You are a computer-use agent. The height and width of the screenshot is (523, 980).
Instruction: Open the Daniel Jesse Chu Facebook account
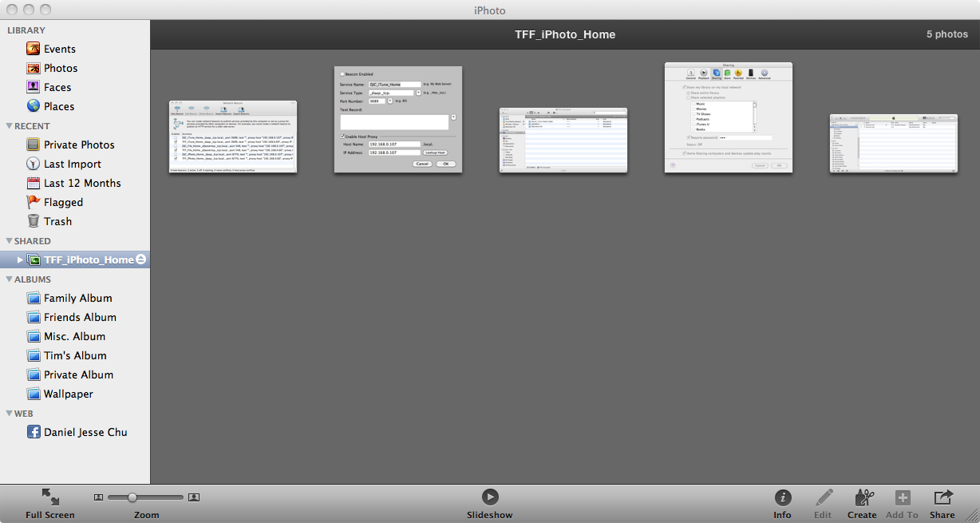point(85,432)
